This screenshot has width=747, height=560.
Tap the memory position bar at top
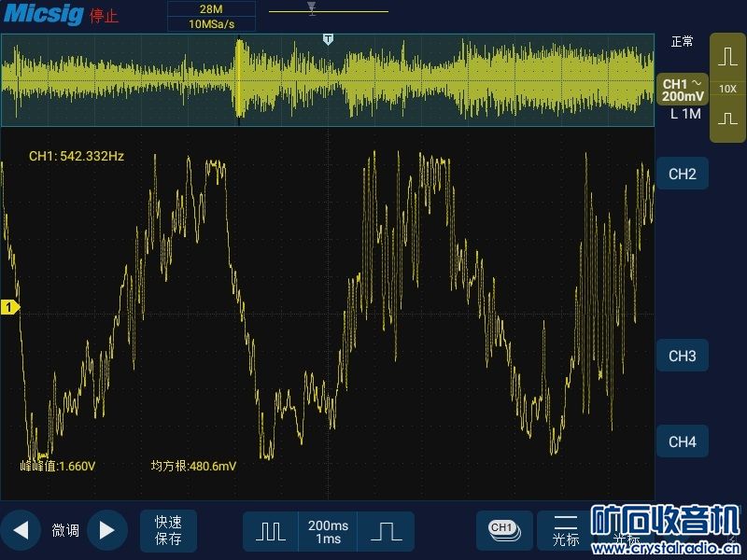[x=329, y=10]
